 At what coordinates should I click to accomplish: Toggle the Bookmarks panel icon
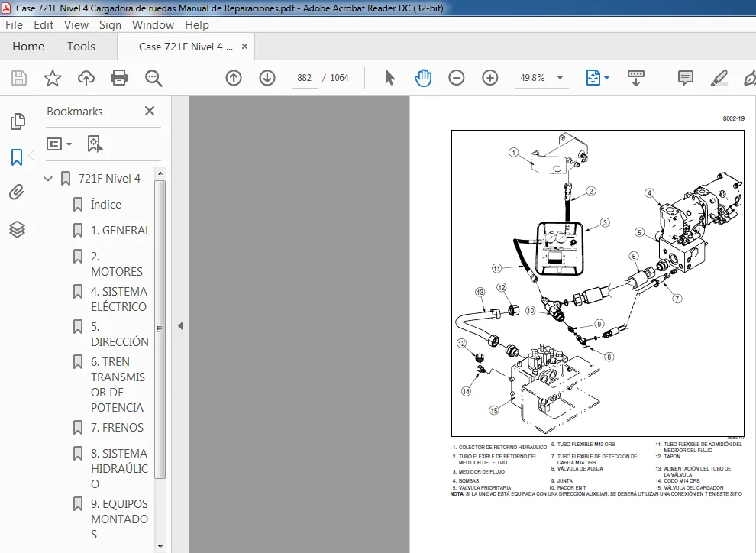click(17, 157)
